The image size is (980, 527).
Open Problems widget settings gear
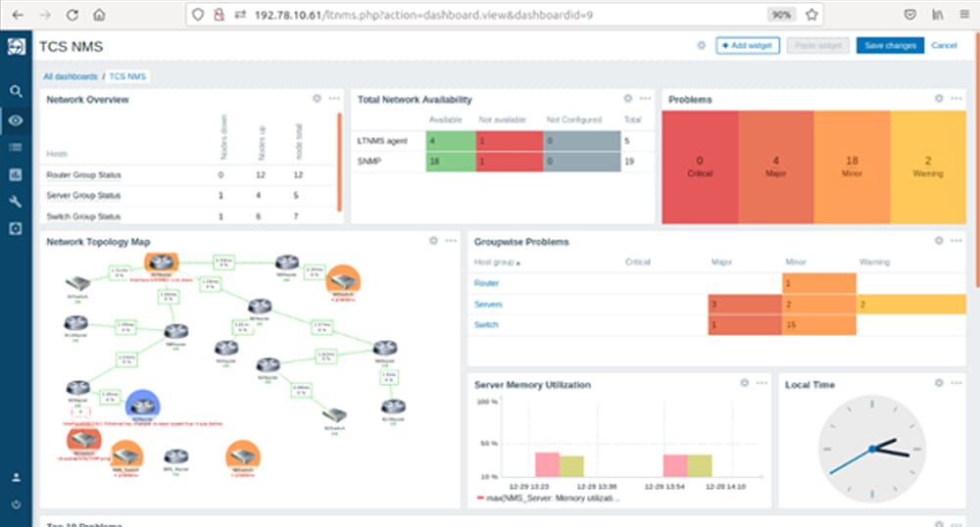coord(939,99)
